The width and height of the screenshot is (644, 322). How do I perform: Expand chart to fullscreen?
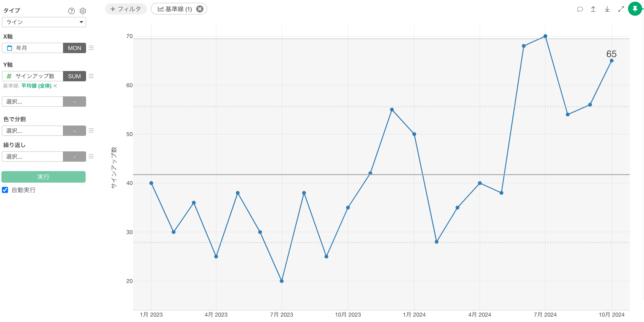coord(621,9)
